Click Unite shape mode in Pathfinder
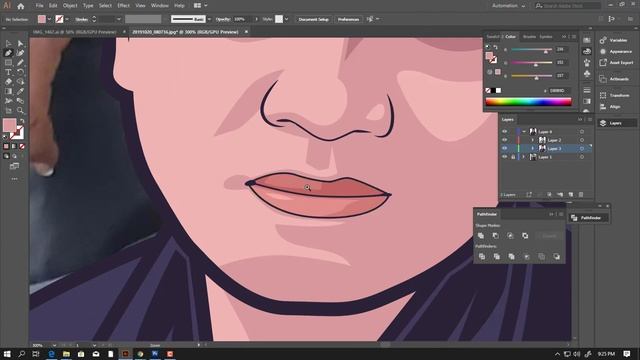Screen dimensions: 640x360 pyautogui.click(x=481, y=236)
